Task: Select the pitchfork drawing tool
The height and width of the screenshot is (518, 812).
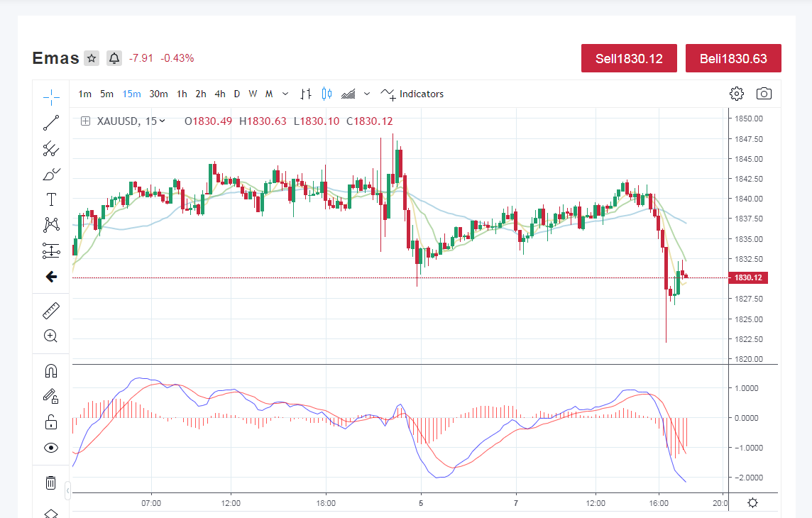Action: click(51, 148)
